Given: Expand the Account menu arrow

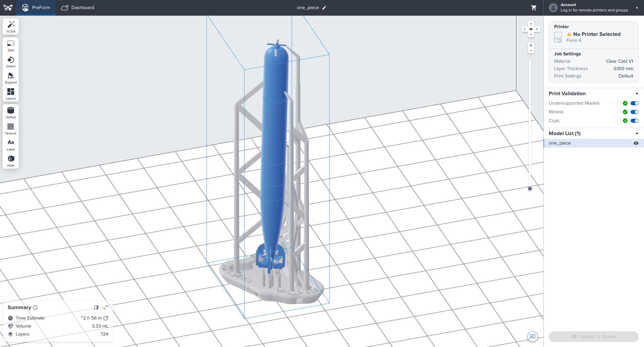Looking at the screenshot, I should click(x=637, y=8).
